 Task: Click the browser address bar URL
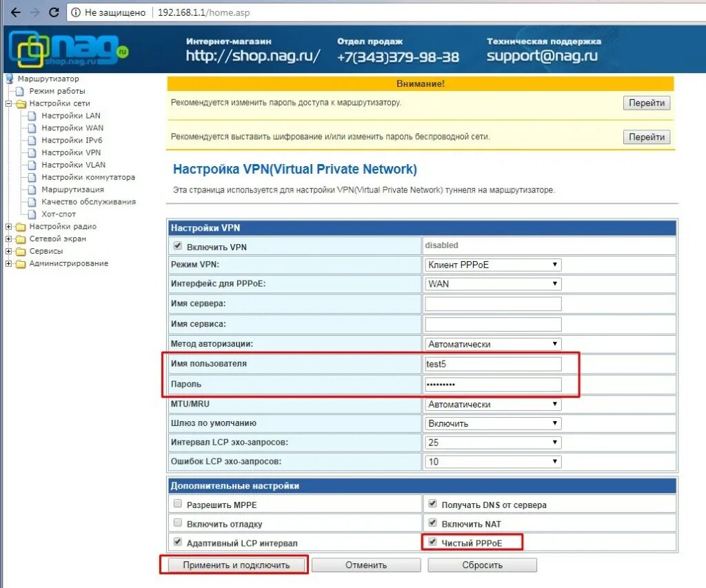203,12
